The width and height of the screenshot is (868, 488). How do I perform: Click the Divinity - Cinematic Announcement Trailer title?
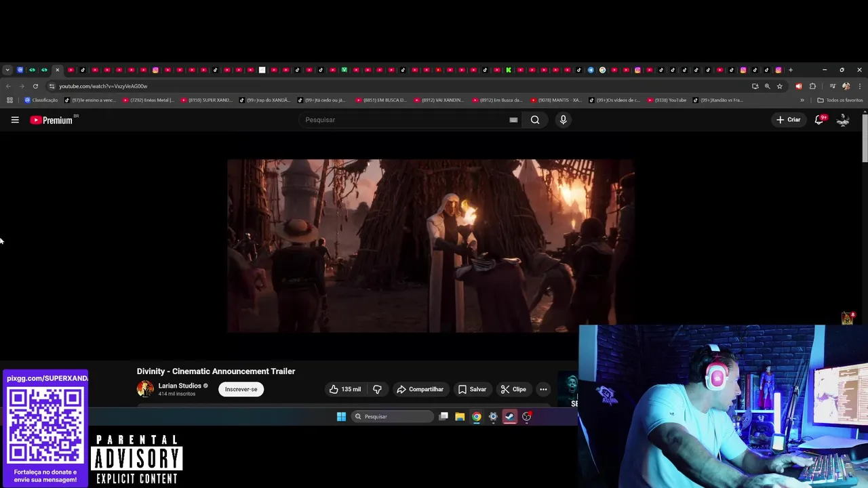(216, 371)
